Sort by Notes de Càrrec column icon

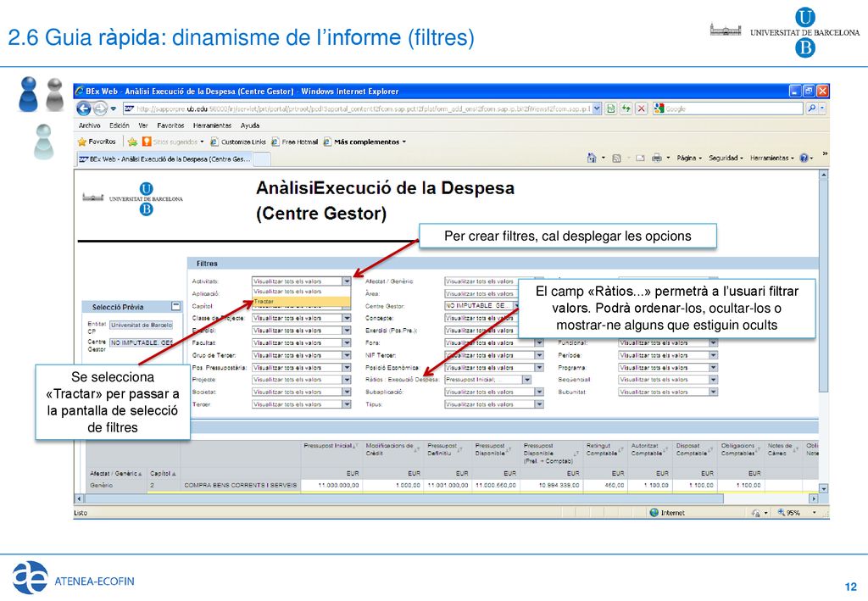(795, 449)
